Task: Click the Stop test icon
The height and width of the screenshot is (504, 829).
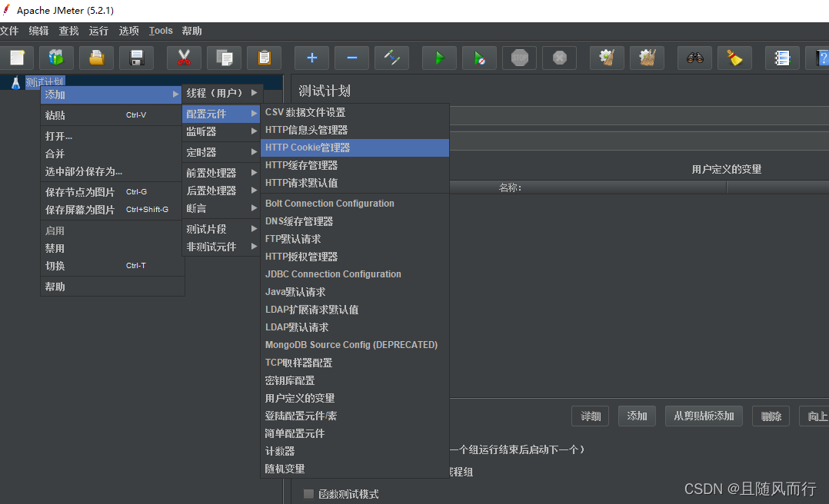Action: (x=519, y=58)
